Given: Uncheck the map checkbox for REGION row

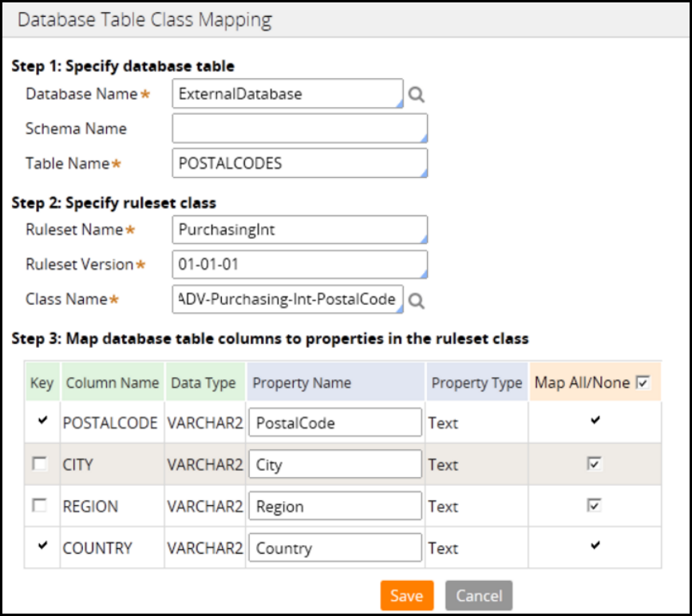Looking at the screenshot, I should 594,505.
